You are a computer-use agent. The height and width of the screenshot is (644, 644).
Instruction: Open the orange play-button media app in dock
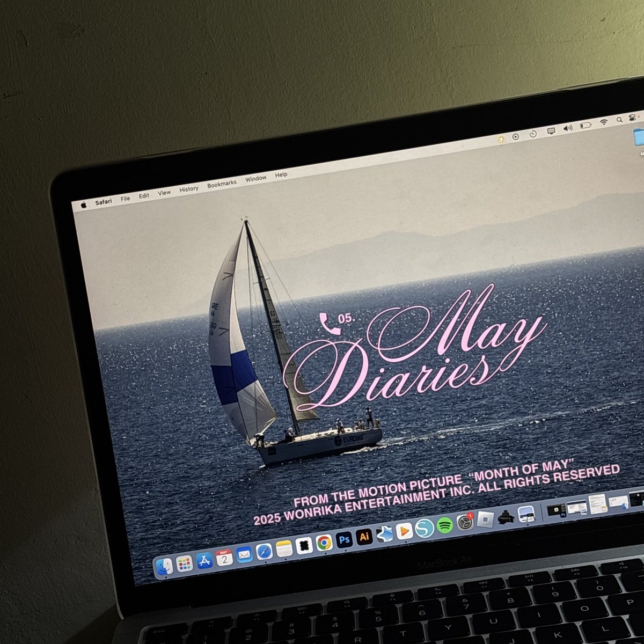(404, 531)
